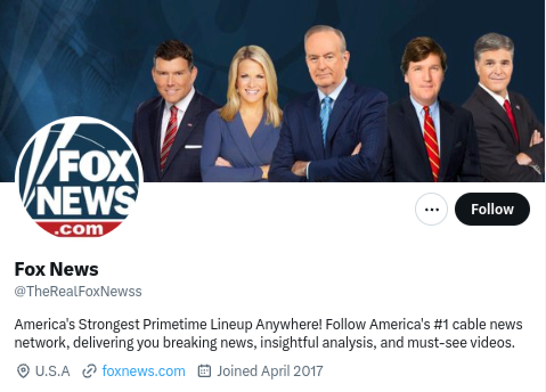Click the bio line starting "America's Strongest Primetime"
Image resolution: width=546 pixels, height=392 pixels.
click(268, 324)
